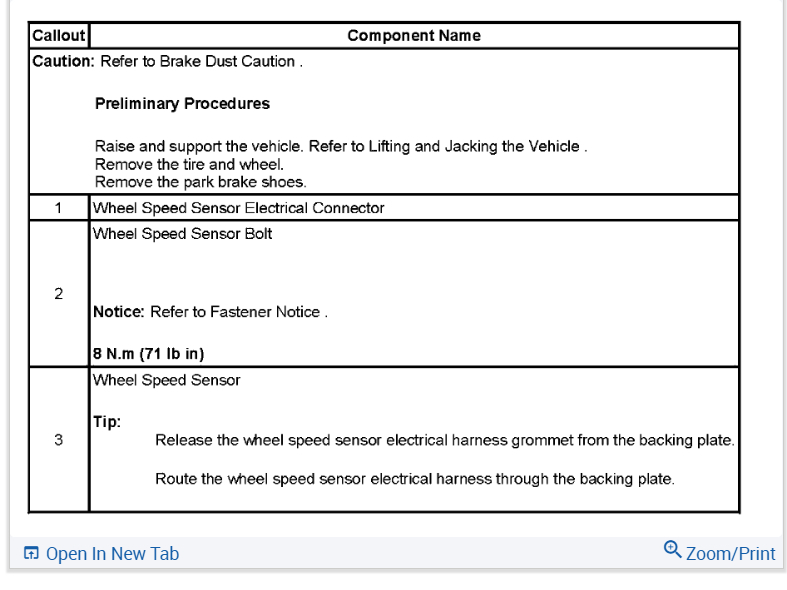Click the Route harness through backing plate line
This screenshot has height=590, width=787.
pyautogui.click(x=415, y=479)
